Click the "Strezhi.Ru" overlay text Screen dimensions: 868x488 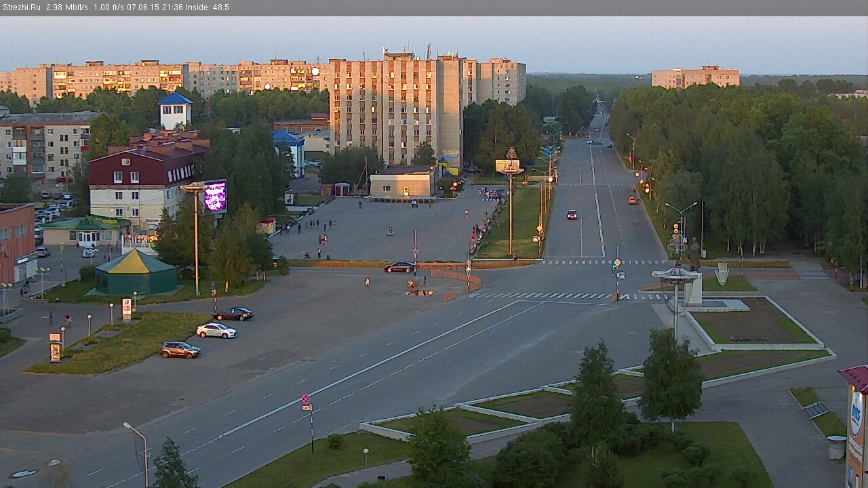[x=21, y=7]
